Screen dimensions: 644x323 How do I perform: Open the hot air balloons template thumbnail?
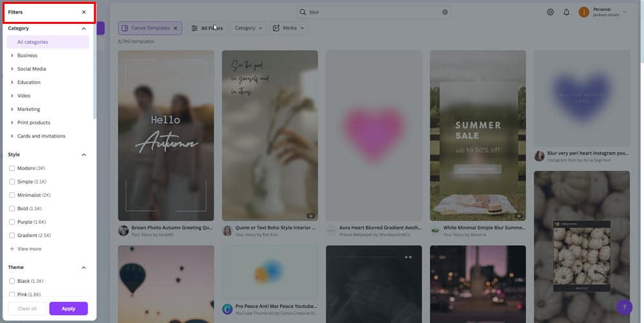coord(166,284)
